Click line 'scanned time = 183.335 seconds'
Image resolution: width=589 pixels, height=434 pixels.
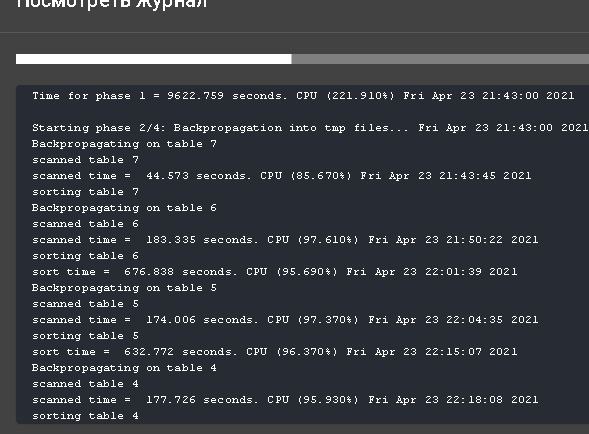click(285, 240)
